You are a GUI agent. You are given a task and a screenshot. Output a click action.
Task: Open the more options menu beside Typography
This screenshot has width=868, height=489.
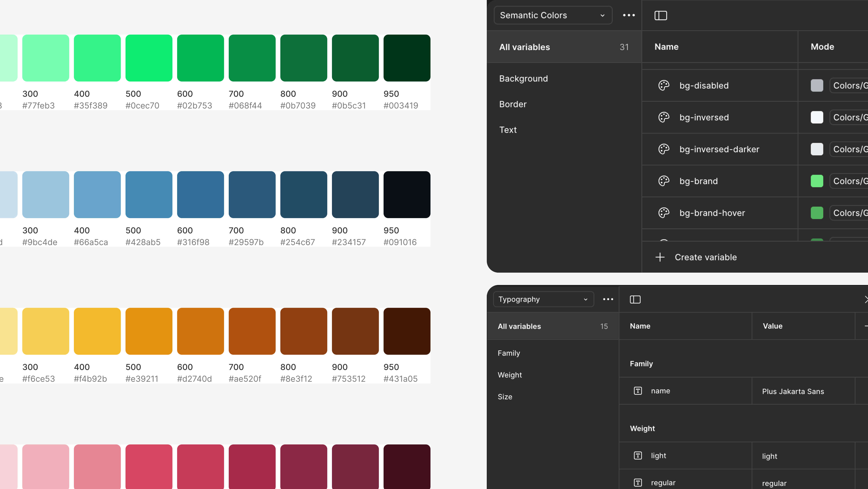click(608, 299)
